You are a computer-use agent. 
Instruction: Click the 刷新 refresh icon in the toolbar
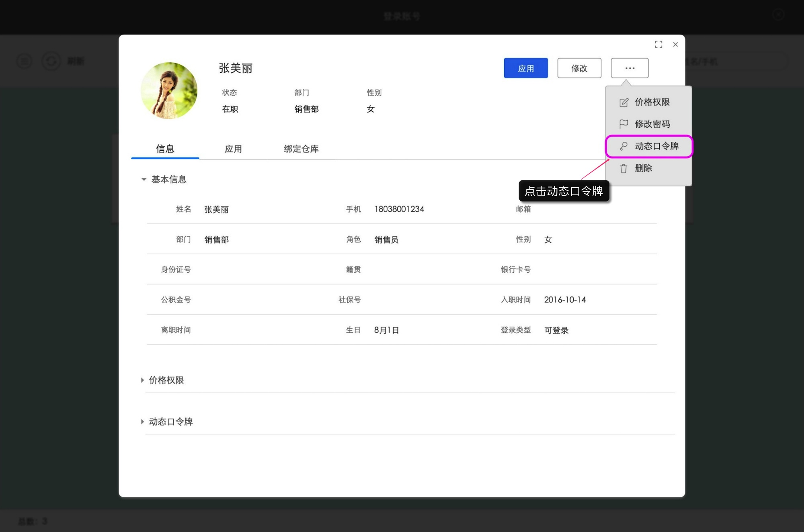click(x=51, y=61)
